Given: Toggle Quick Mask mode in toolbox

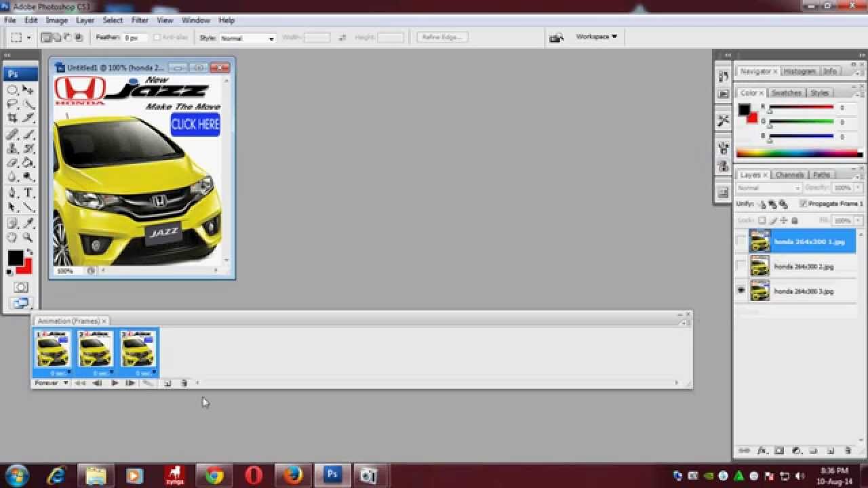Looking at the screenshot, I should point(20,288).
